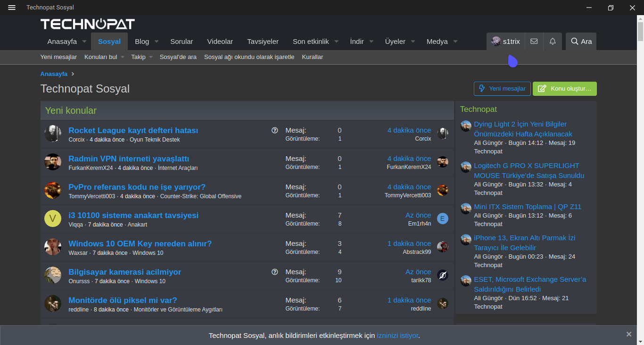Click the Technopat logo

pos(88,24)
